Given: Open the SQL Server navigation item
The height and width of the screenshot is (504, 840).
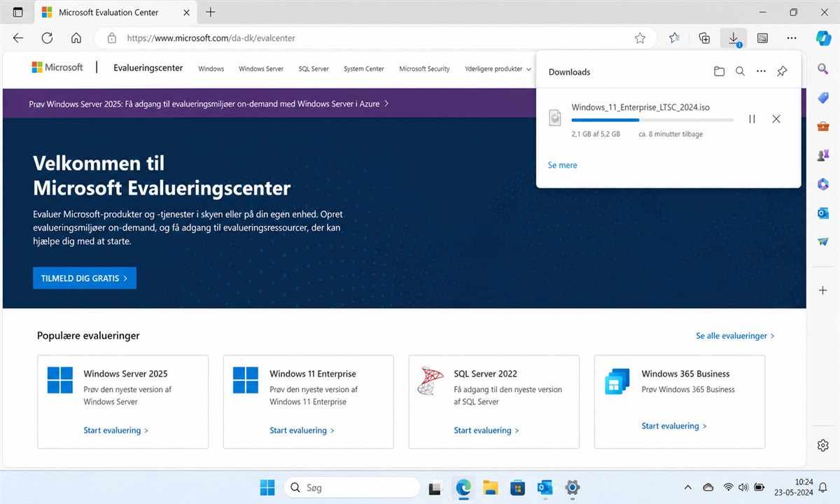Looking at the screenshot, I should pyautogui.click(x=314, y=69).
